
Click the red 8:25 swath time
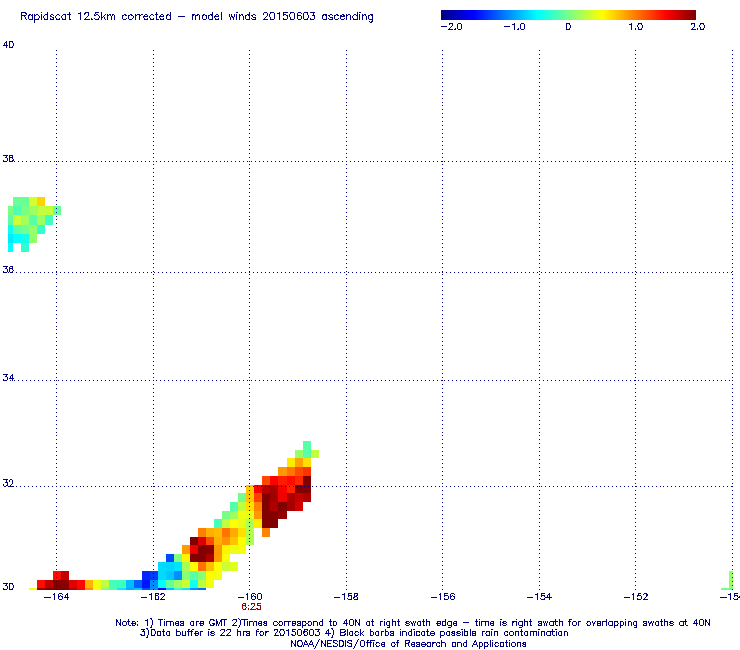tap(251, 607)
